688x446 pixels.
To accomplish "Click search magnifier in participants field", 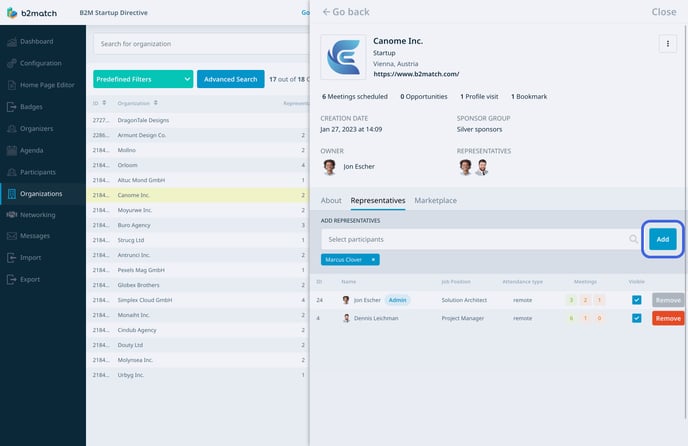I will [x=633, y=239].
